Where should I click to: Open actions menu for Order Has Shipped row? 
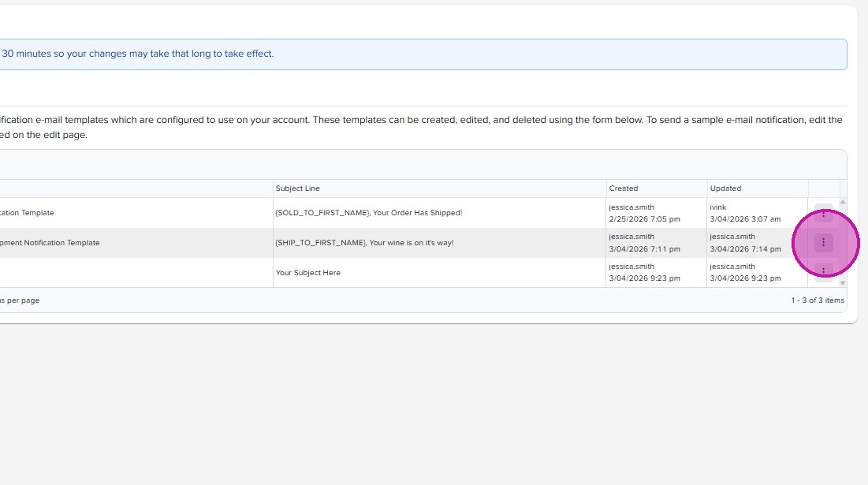pos(823,213)
